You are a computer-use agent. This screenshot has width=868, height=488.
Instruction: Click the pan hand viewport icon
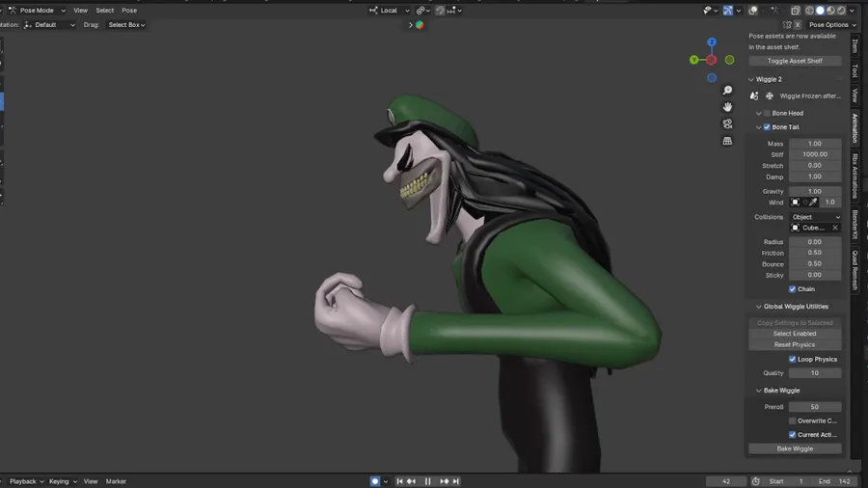(x=727, y=107)
